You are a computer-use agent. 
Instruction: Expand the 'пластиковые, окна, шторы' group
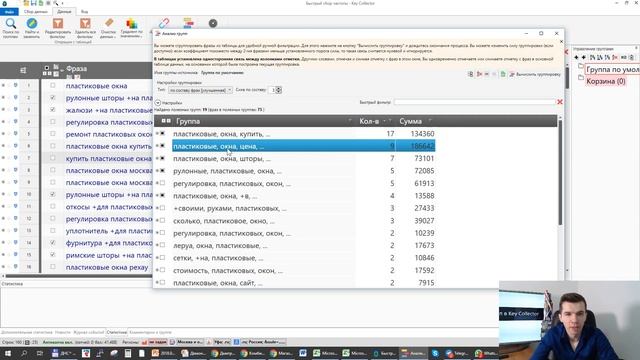coord(157,158)
